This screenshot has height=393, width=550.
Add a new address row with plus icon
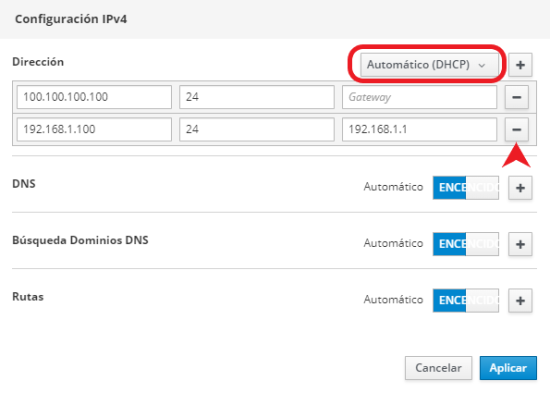[x=520, y=65]
